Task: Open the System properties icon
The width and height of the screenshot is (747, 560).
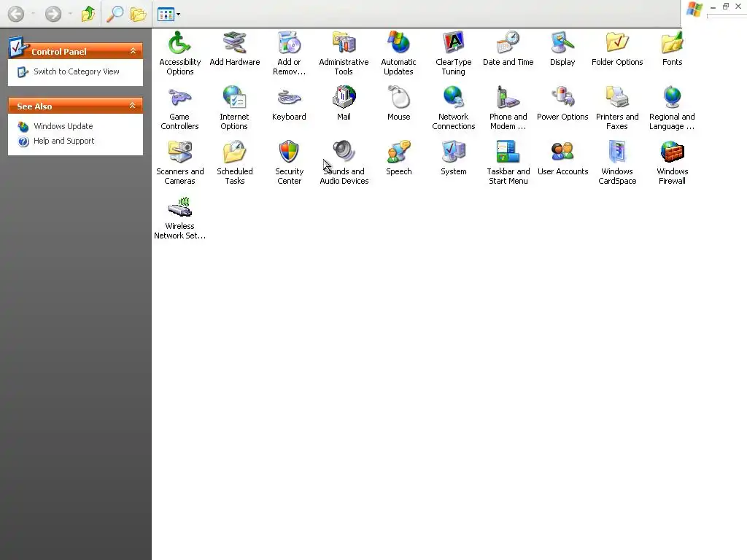Action: 454,152
